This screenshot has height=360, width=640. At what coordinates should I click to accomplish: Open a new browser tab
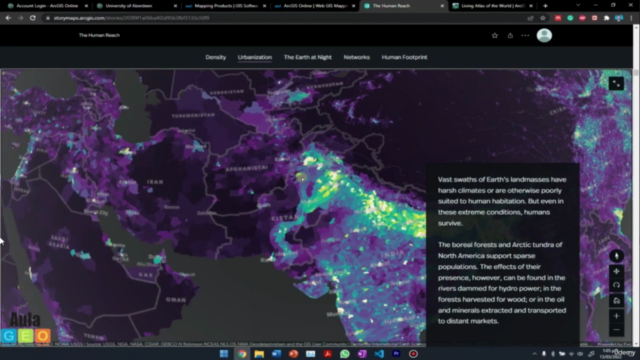pos(545,6)
